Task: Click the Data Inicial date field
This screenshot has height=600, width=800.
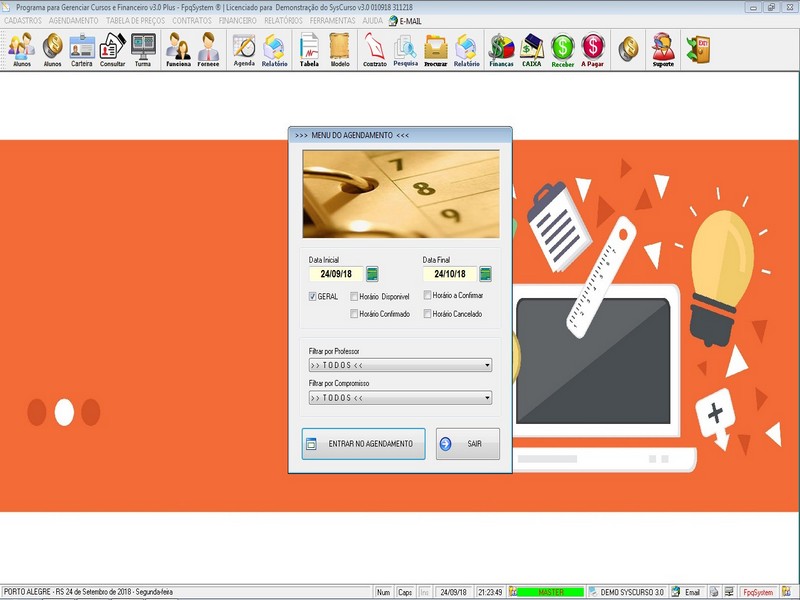Action: (x=336, y=274)
